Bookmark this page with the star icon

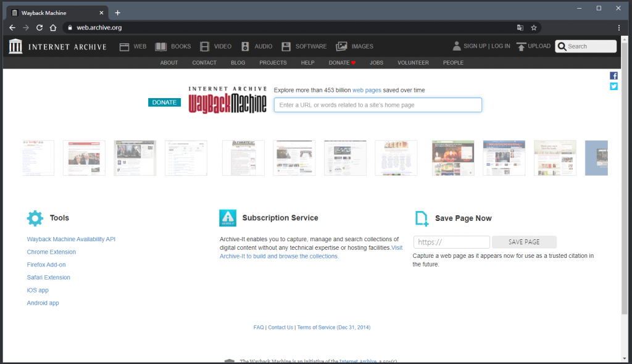click(x=534, y=28)
